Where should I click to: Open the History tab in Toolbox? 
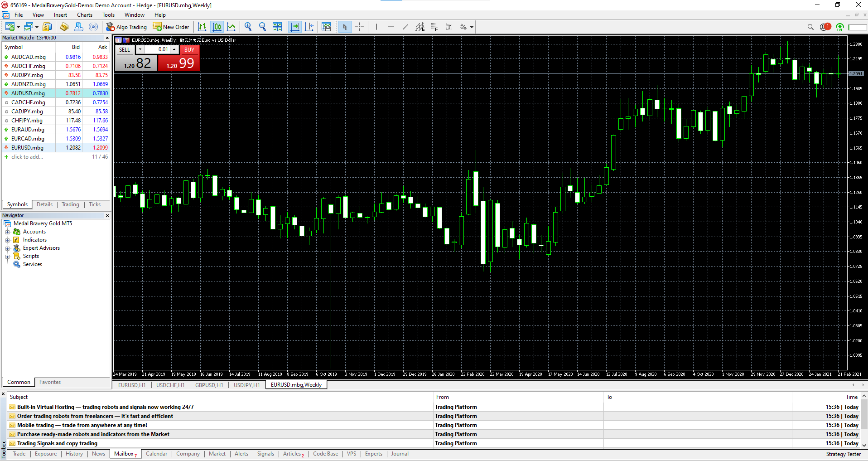pos(74,454)
